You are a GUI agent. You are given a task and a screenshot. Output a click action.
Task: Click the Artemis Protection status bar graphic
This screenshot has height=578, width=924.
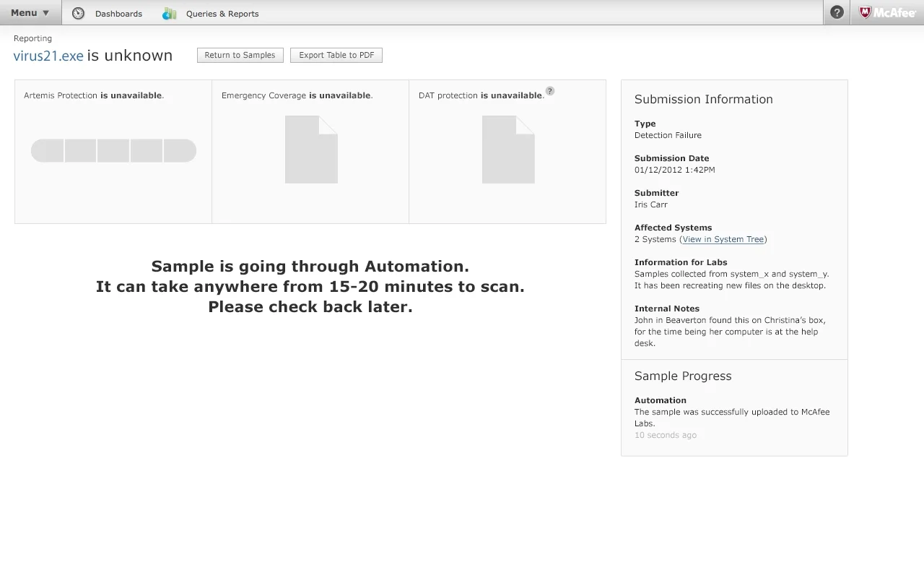pyautogui.click(x=113, y=150)
